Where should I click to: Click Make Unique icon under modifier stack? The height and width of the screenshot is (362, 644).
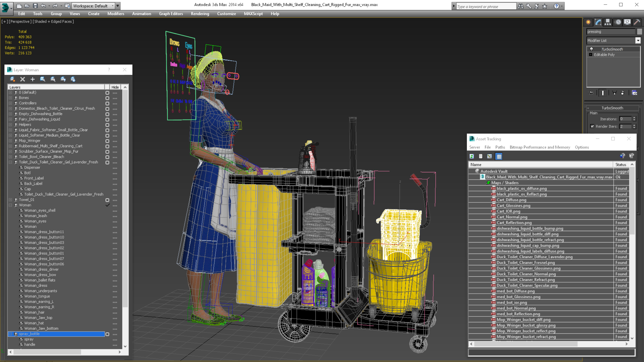[614, 93]
